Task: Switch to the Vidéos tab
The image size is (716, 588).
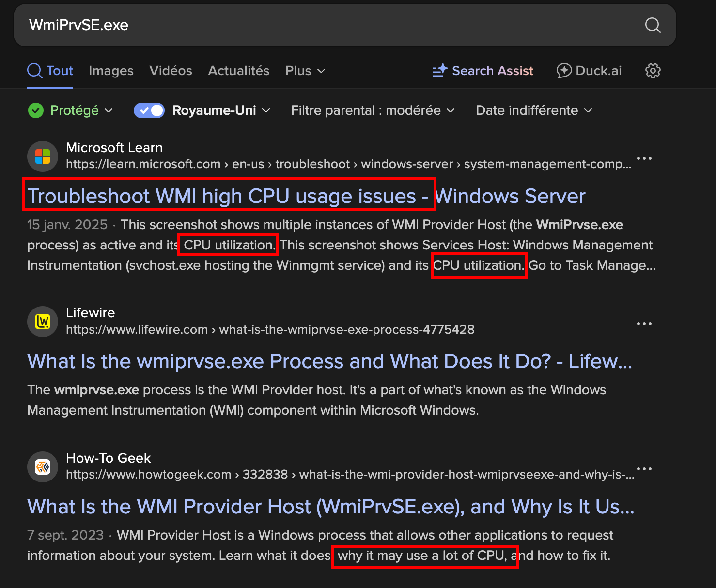Action: (171, 71)
